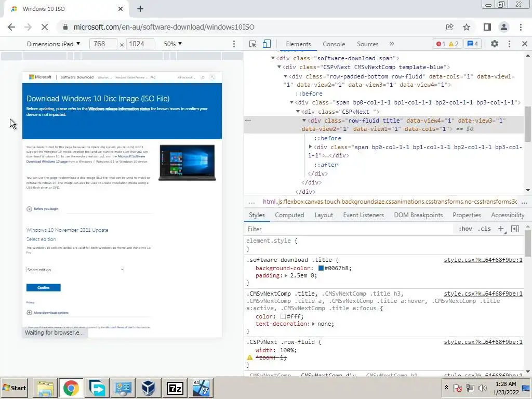The image size is (532, 399).
Task: Click the browser back arrow
Action: point(11,27)
